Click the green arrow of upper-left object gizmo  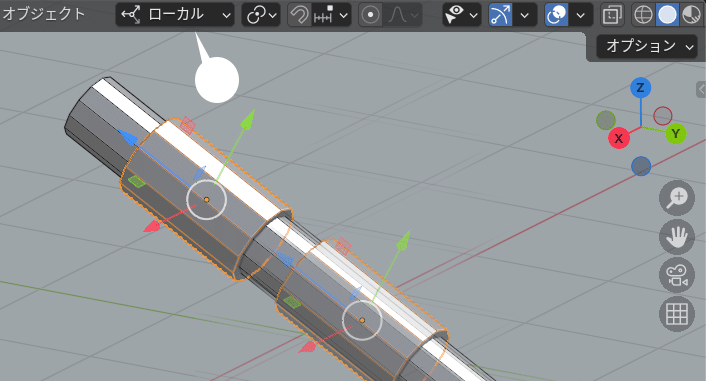click(x=247, y=120)
